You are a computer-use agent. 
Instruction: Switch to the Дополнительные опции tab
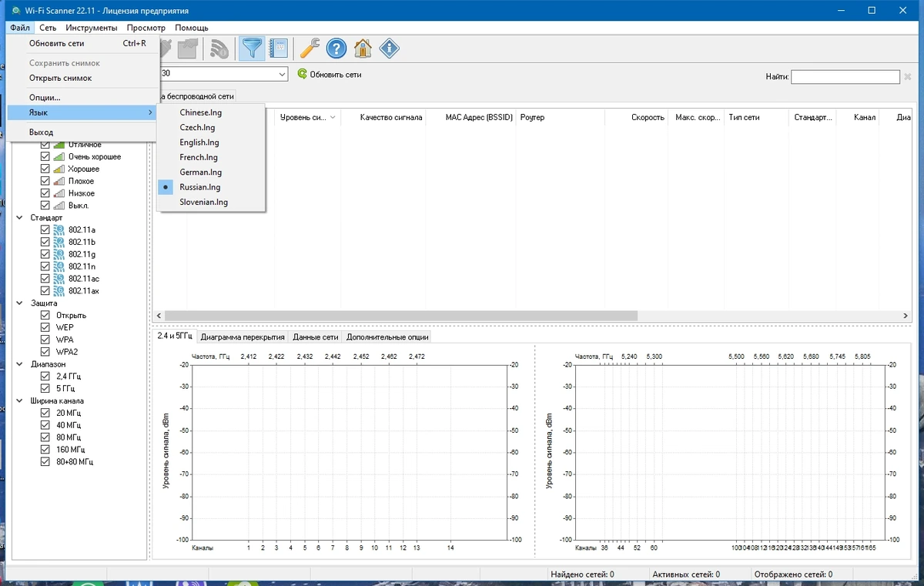387,337
